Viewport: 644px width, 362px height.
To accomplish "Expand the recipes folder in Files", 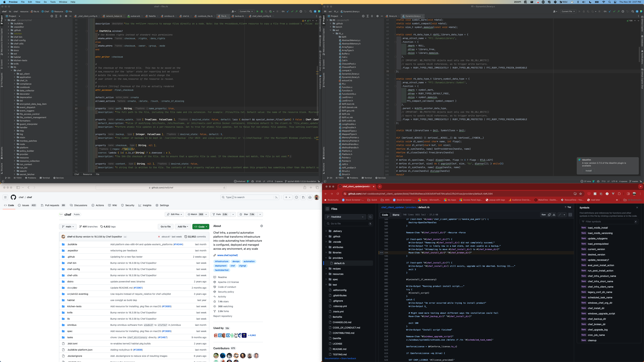I will [x=326, y=268].
